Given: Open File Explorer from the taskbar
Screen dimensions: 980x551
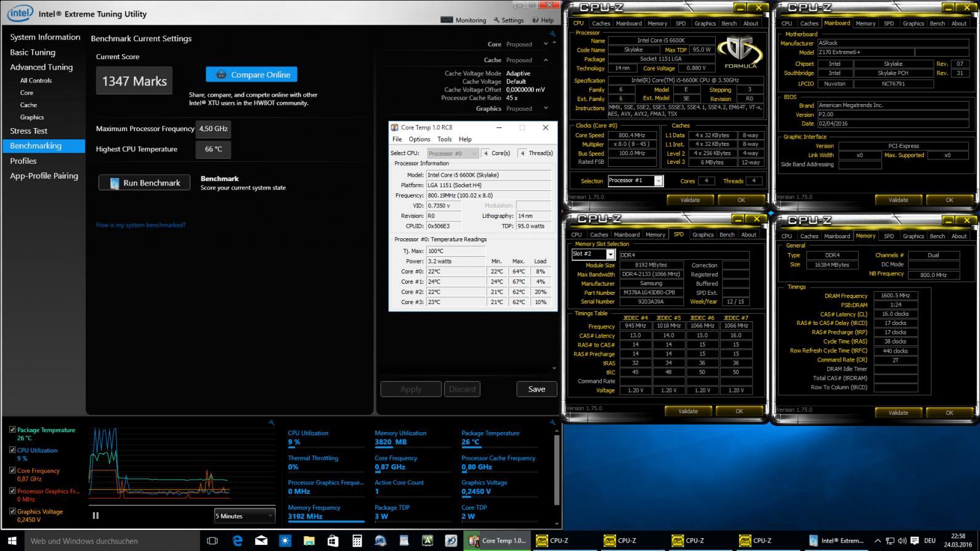Looking at the screenshot, I should click(x=309, y=541).
